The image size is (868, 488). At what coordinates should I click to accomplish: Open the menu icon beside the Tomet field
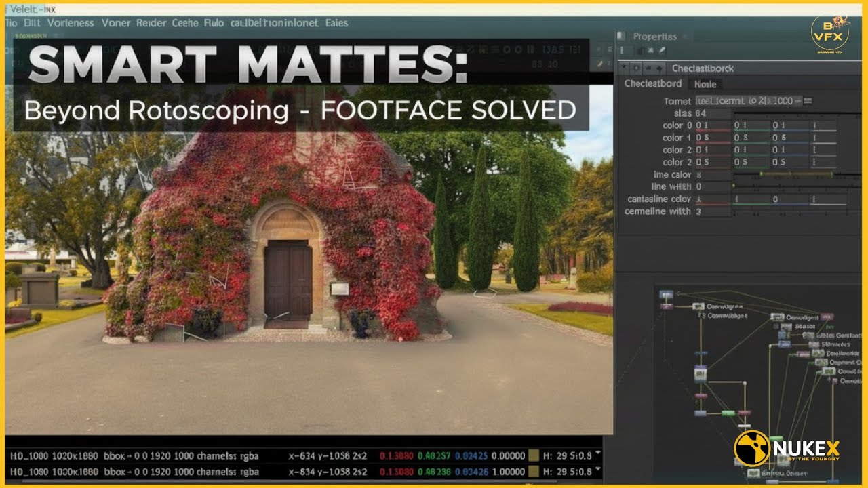point(808,101)
